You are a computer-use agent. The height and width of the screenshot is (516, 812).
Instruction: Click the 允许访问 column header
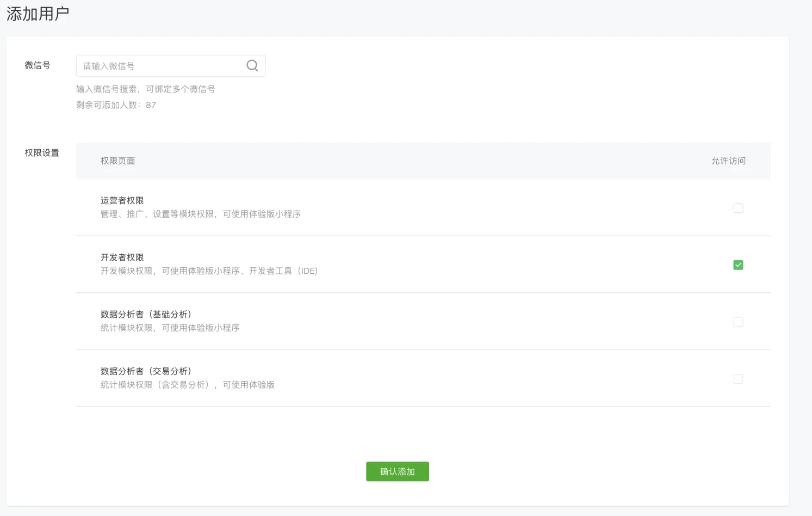click(728, 161)
